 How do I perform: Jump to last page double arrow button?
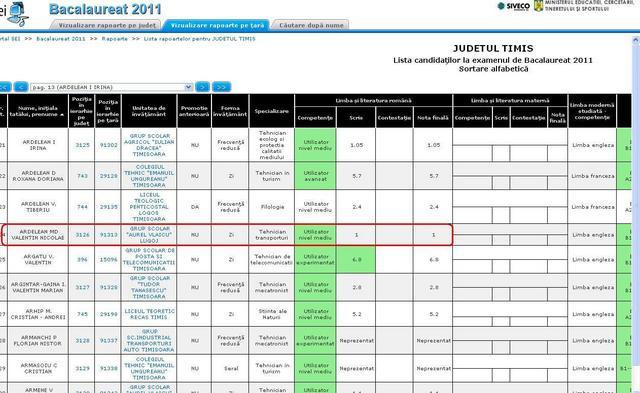tap(222, 87)
